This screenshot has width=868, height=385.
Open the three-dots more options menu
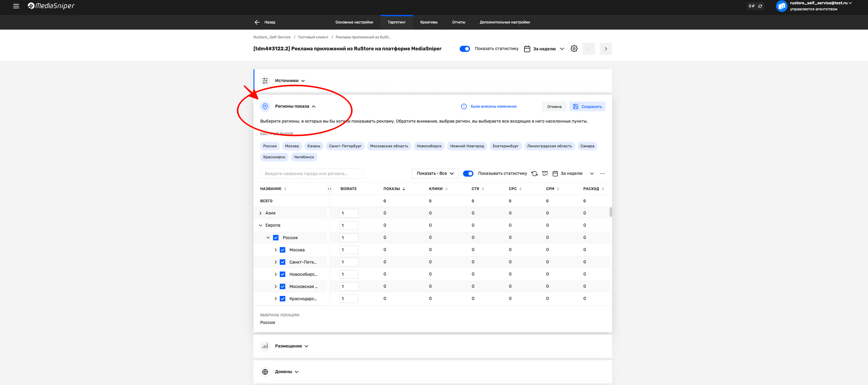pos(602,174)
